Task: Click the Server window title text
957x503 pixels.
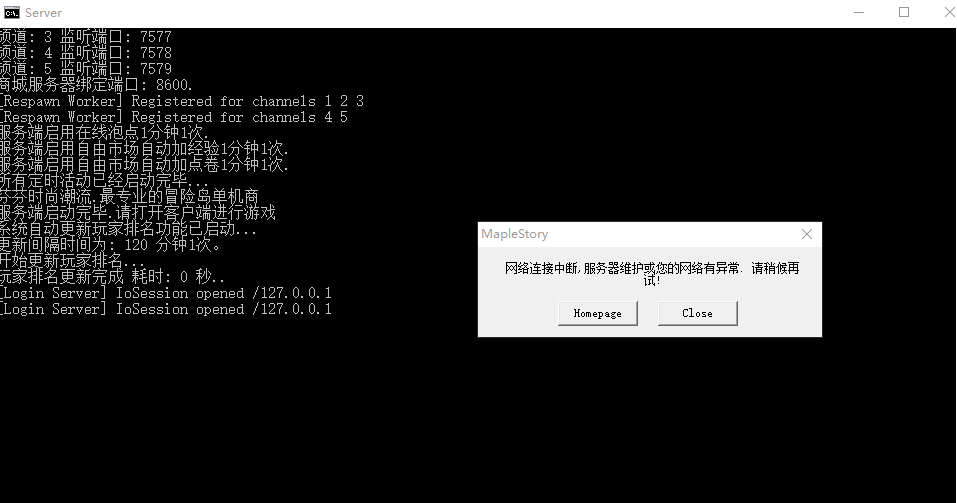Action: 43,12
